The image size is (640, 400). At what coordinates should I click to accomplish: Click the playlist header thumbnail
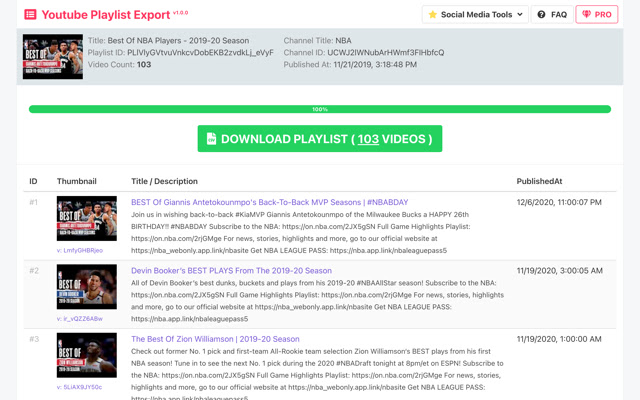point(53,56)
